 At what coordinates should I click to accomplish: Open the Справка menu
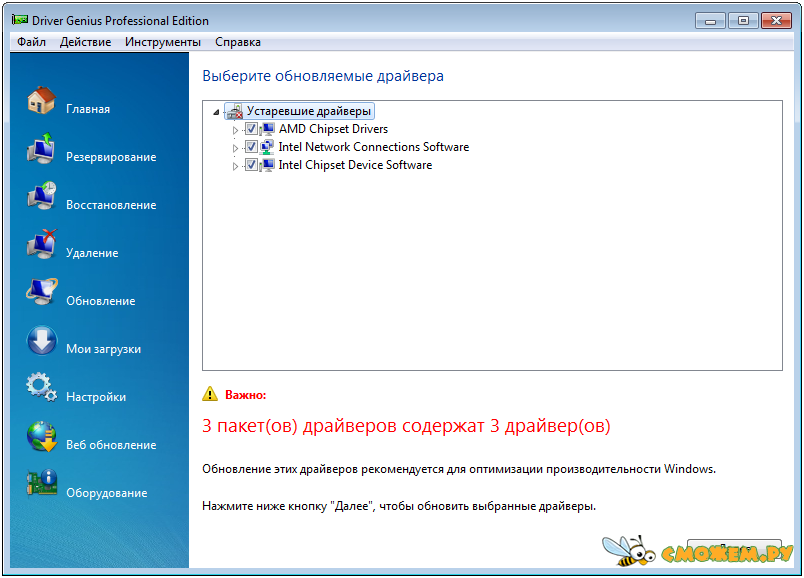pos(237,42)
